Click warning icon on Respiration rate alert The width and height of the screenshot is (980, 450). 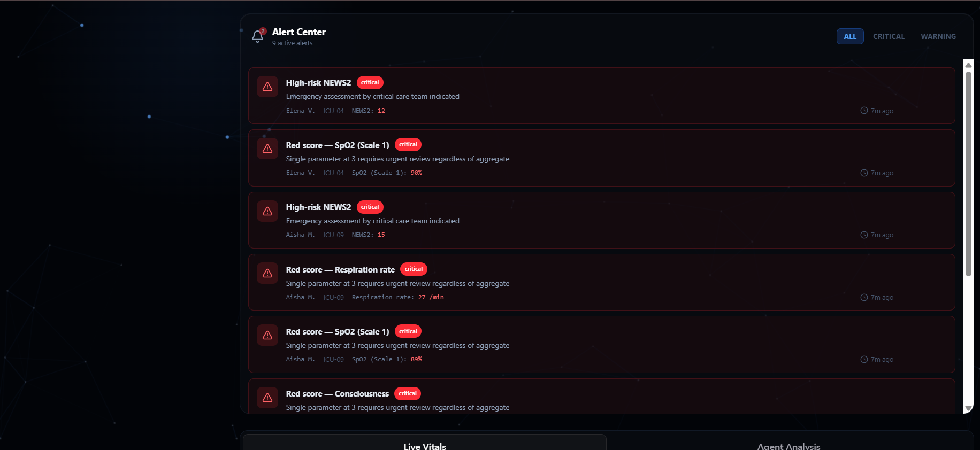click(267, 273)
